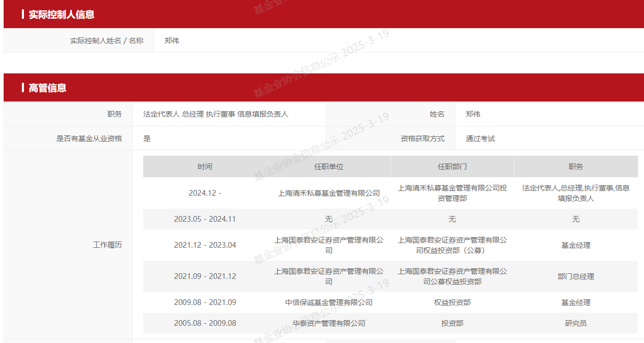This screenshot has height=343, width=644.
Task: Click the 时间 column header
Action: coord(206,167)
